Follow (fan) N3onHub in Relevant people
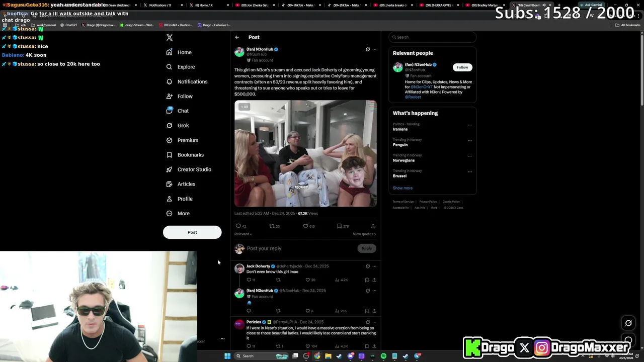The height and width of the screenshot is (362, 644). pyautogui.click(x=462, y=67)
